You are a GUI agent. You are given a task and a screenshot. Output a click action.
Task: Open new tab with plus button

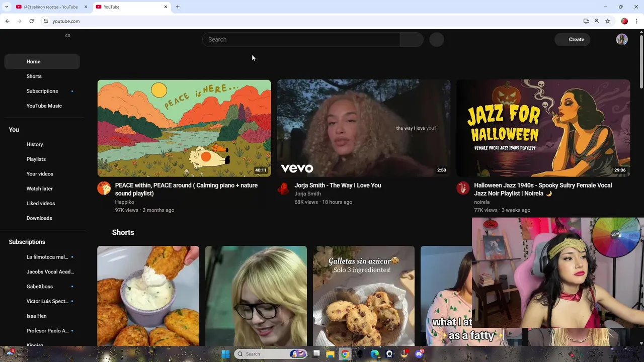tap(178, 7)
